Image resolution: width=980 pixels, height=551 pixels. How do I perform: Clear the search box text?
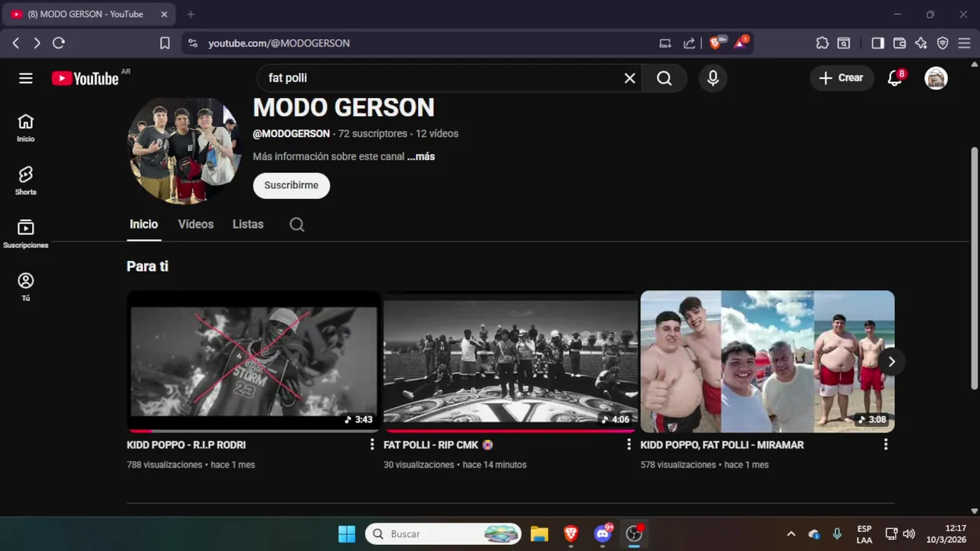[629, 78]
